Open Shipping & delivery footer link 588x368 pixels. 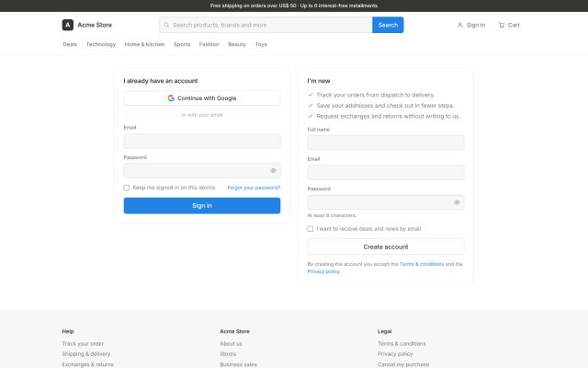click(x=86, y=353)
